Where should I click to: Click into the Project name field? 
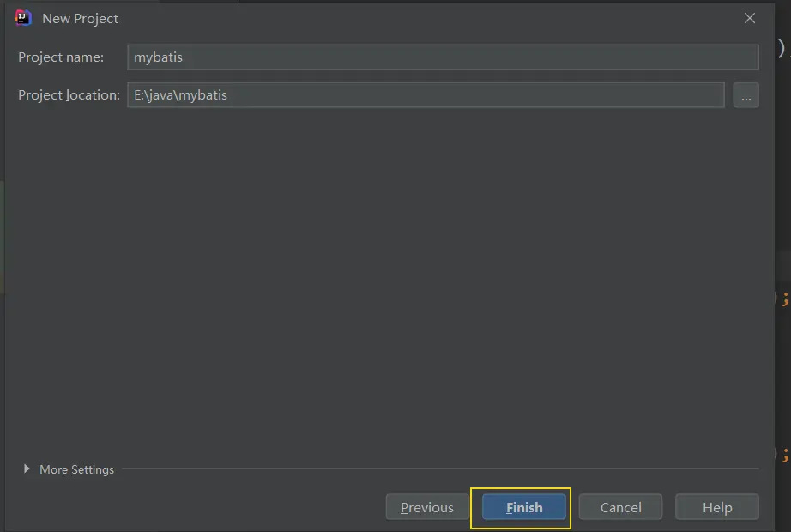pyautogui.click(x=443, y=57)
